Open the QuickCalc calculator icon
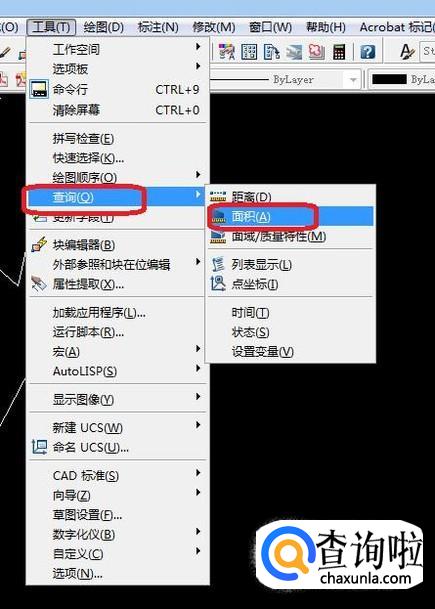 [x=339, y=52]
